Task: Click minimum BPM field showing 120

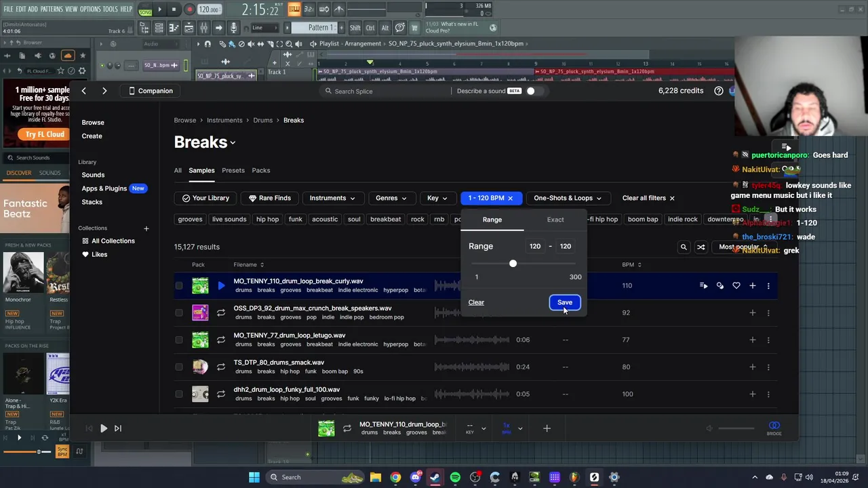Action: [535, 246]
